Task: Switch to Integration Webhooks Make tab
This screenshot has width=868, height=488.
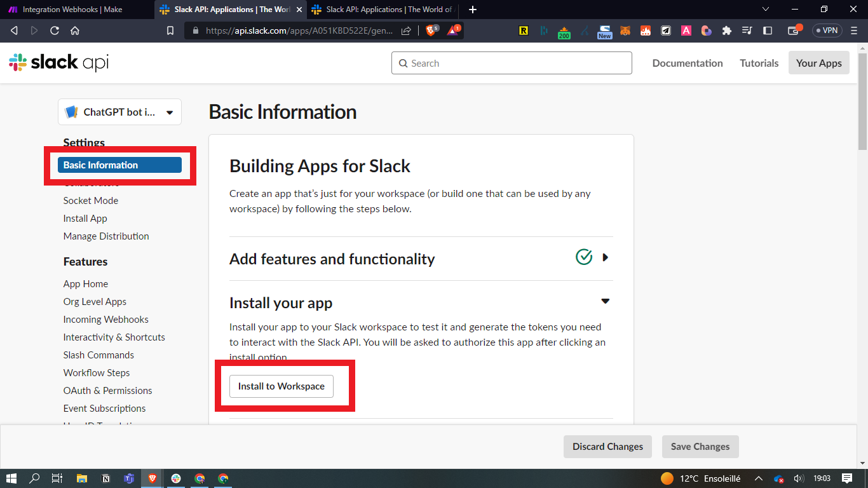Action: (x=72, y=10)
